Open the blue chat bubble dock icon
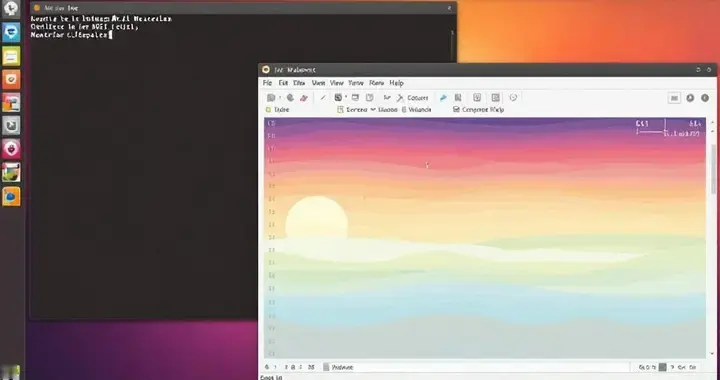The width and height of the screenshot is (720, 380). (x=11, y=33)
